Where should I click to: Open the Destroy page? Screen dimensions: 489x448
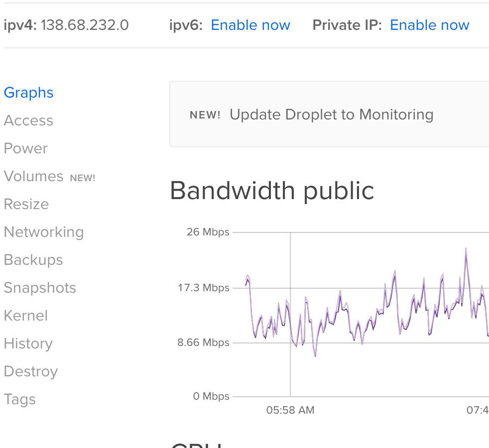pos(31,372)
